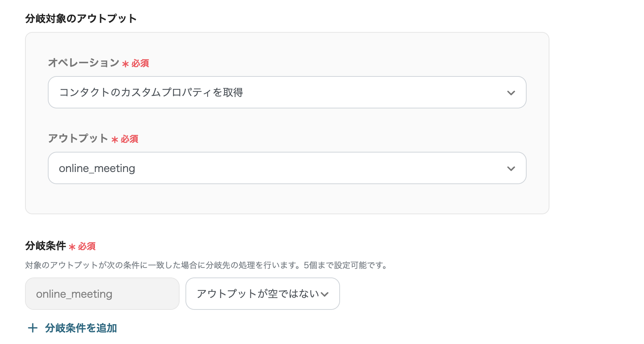Click the condition description text about 5個まで設定可能
644x344 pixels.
pyautogui.click(x=206, y=265)
